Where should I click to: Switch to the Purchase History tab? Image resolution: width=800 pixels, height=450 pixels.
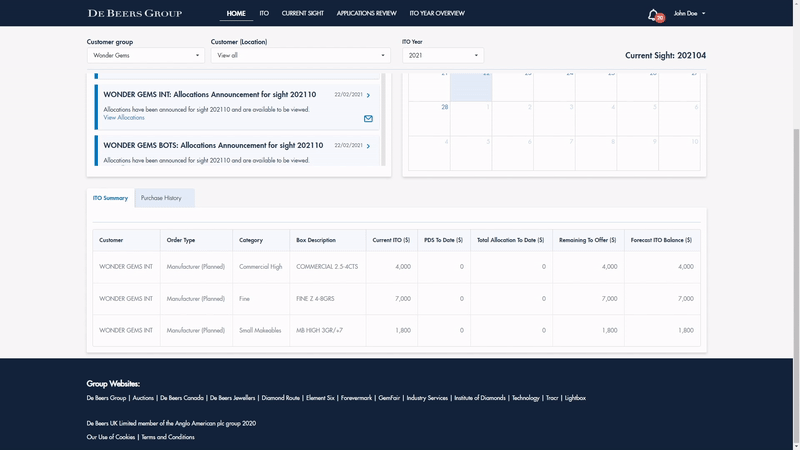click(164, 198)
